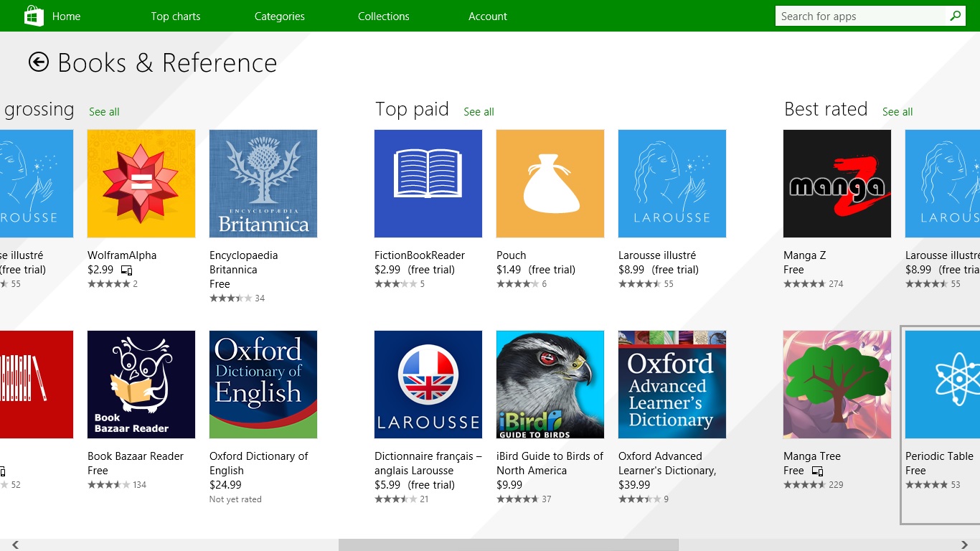
Task: Click the Top paid section heading
Action: (x=412, y=109)
